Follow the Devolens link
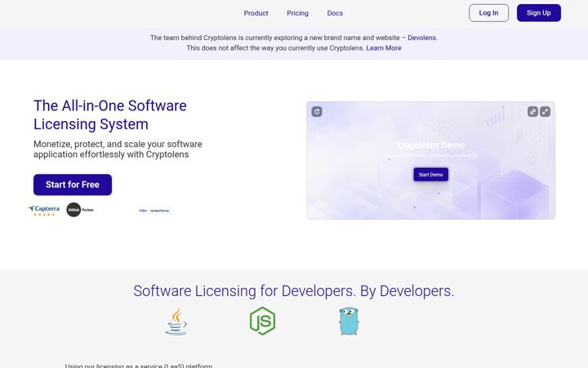 tap(421, 38)
